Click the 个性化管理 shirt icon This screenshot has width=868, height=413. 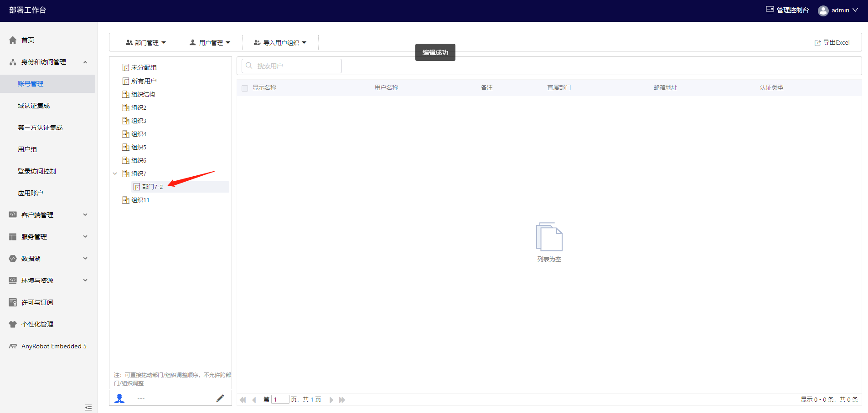coord(13,324)
